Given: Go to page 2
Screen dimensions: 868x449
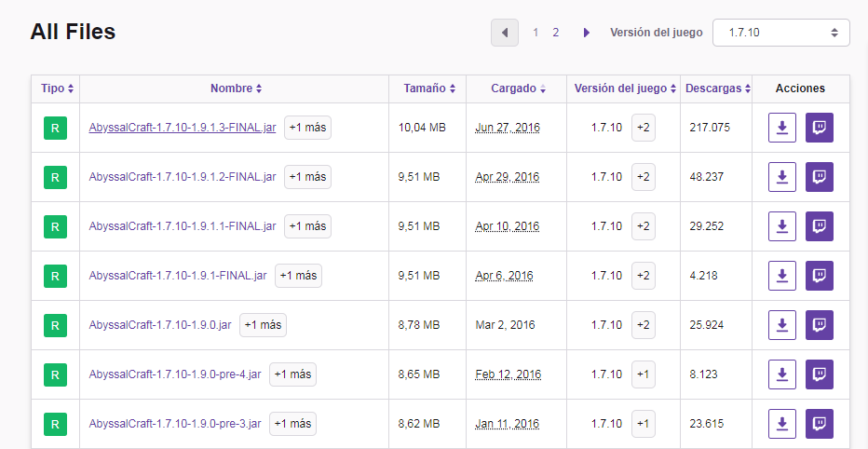Looking at the screenshot, I should [555, 33].
